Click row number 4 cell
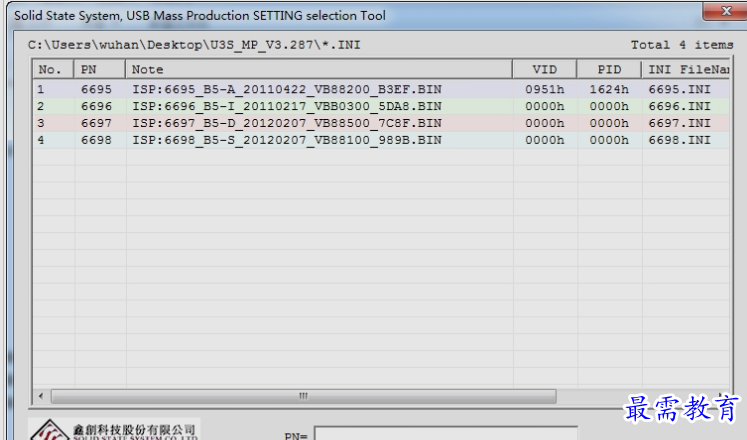747x440 pixels. [x=41, y=140]
